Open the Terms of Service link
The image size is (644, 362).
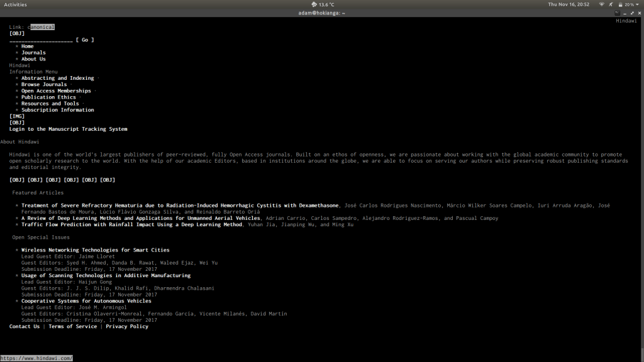pos(73,326)
